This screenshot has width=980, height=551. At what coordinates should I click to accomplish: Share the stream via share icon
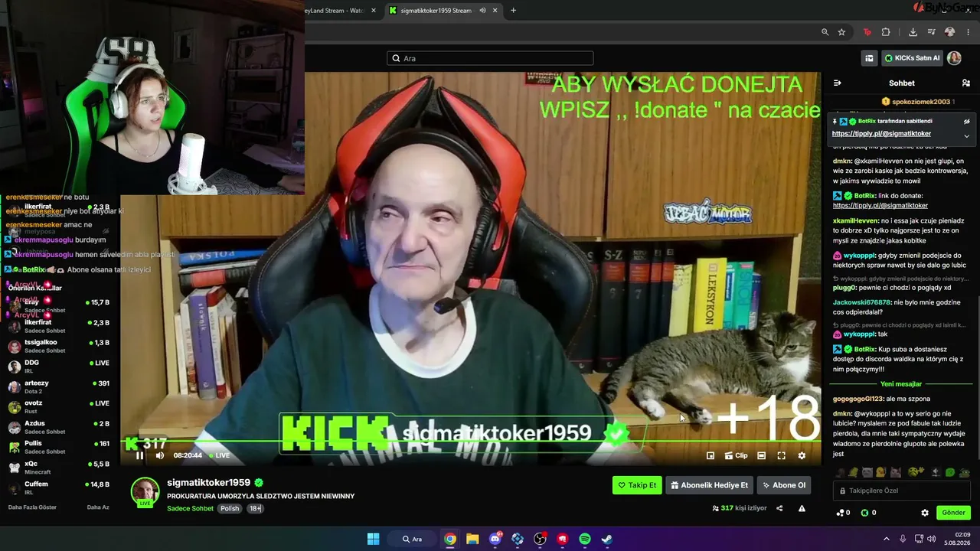point(779,508)
